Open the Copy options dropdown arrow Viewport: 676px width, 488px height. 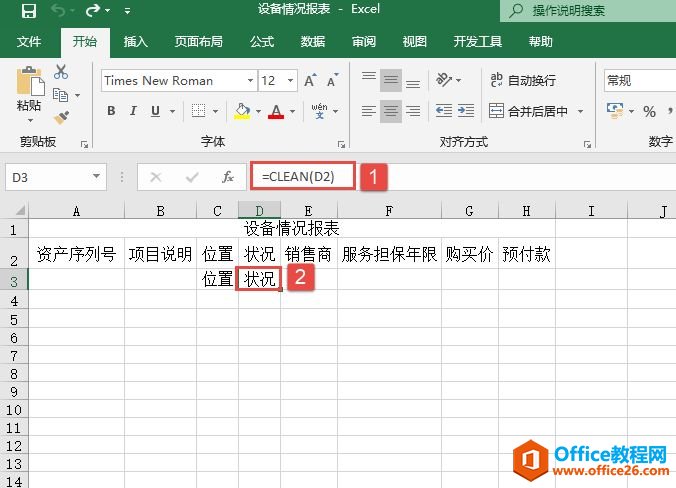click(78, 95)
